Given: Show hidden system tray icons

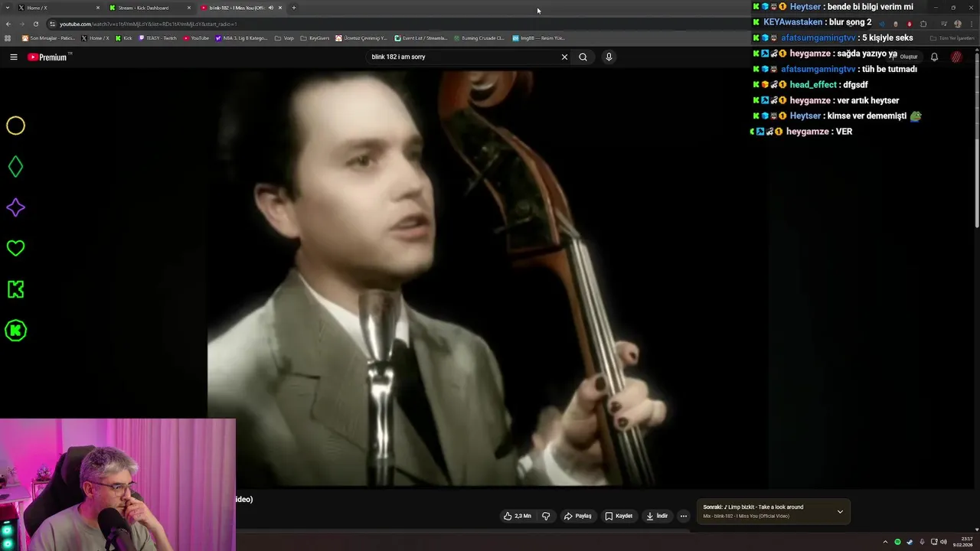Looking at the screenshot, I should coord(886,542).
